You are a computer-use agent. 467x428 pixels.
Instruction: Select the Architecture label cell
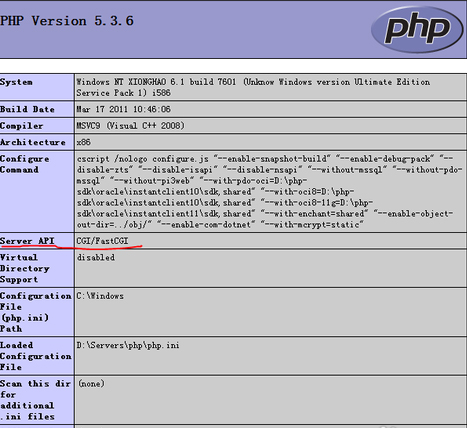37,142
